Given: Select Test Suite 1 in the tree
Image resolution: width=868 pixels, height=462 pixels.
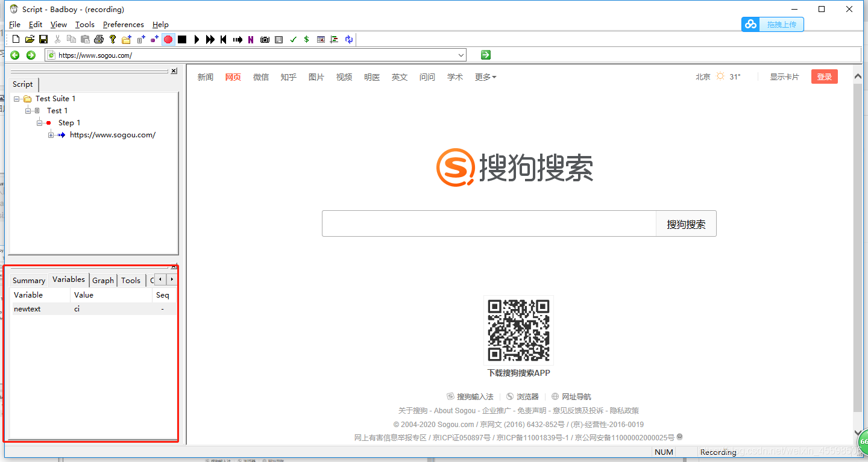Looking at the screenshot, I should [55, 99].
